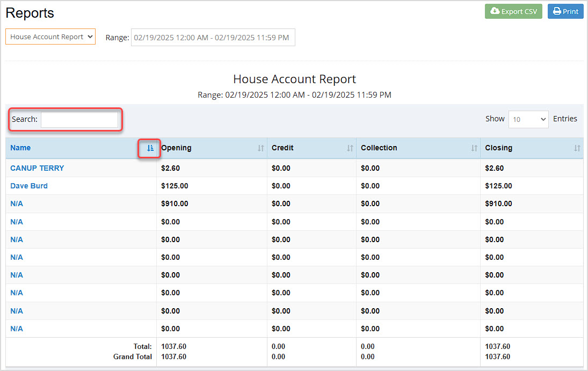588x371 pixels.
Task: Click inside the Search field
Action: coord(79,119)
